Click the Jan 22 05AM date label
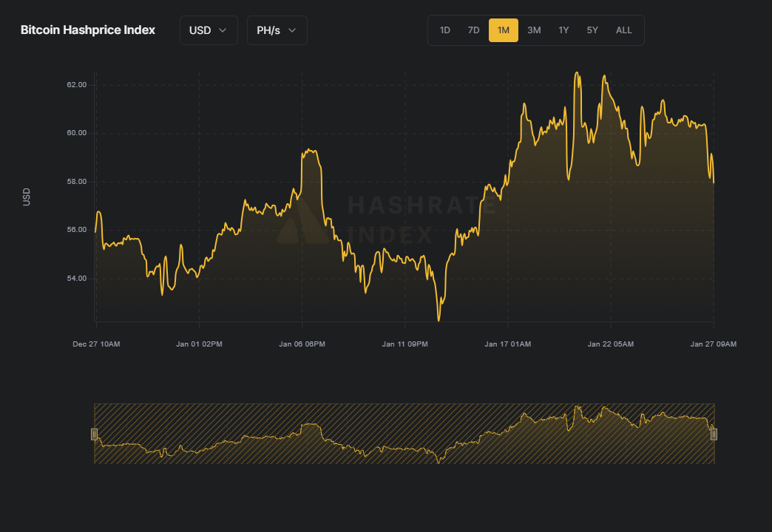This screenshot has height=532, width=772. pyautogui.click(x=611, y=344)
